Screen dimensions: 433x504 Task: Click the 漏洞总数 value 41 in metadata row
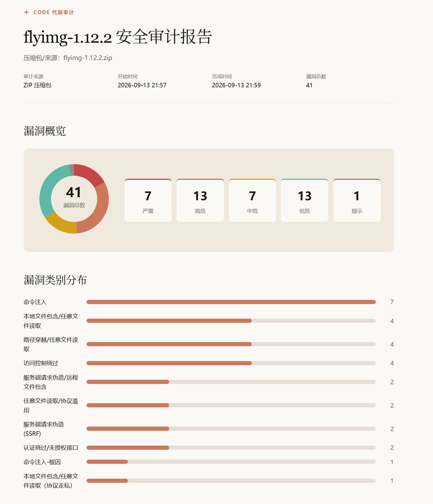click(309, 85)
